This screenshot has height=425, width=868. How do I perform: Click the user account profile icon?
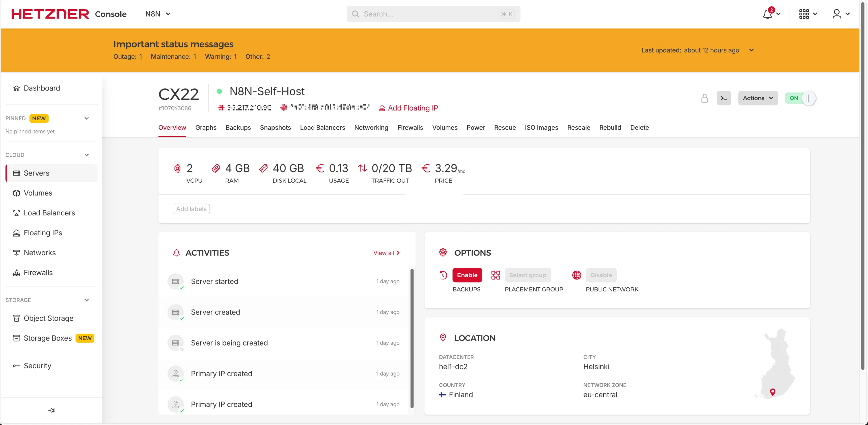point(837,14)
